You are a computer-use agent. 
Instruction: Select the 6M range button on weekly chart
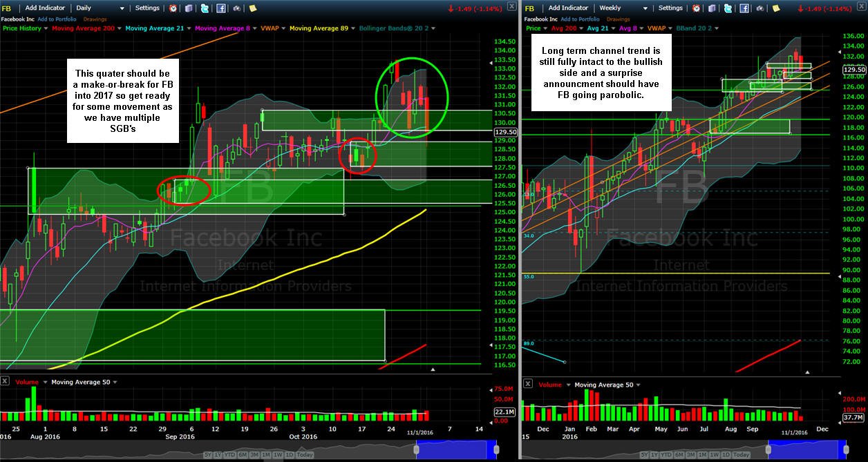pyautogui.click(x=679, y=455)
